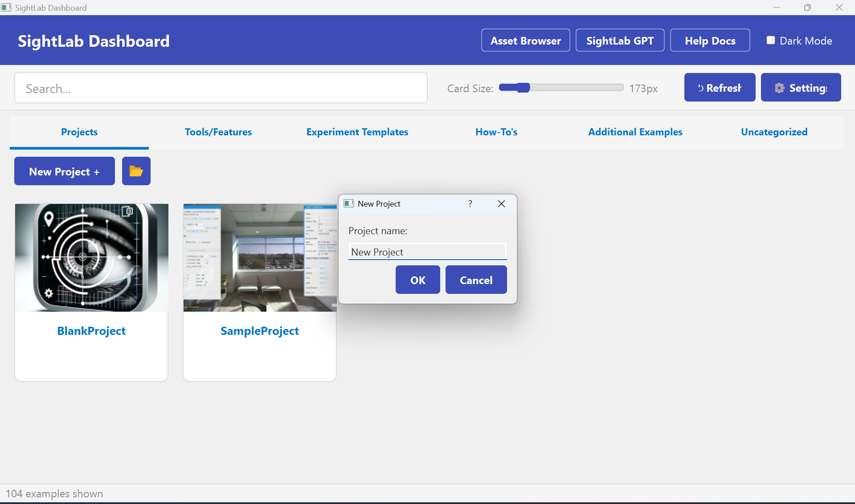Go to the Additional Examples tab
Viewport: 855px width, 504px height.
[x=635, y=132]
